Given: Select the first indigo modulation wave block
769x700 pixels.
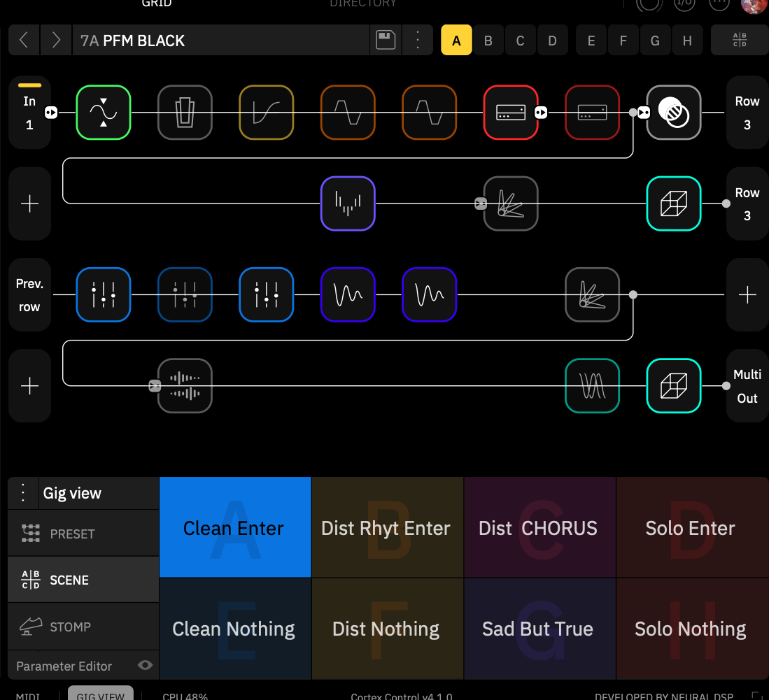Looking at the screenshot, I should [348, 294].
